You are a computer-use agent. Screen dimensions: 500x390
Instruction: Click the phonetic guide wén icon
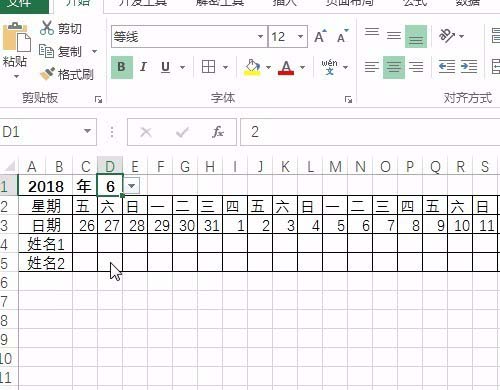329,67
